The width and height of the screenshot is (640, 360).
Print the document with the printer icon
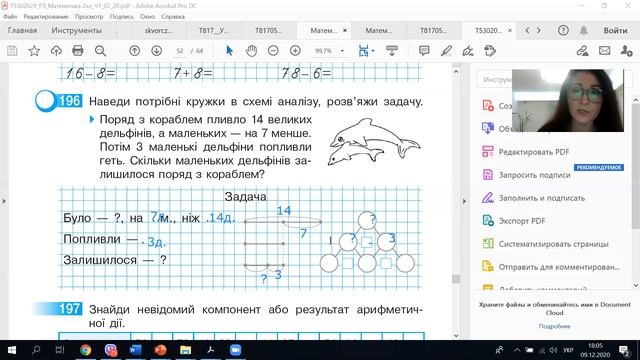point(78,51)
